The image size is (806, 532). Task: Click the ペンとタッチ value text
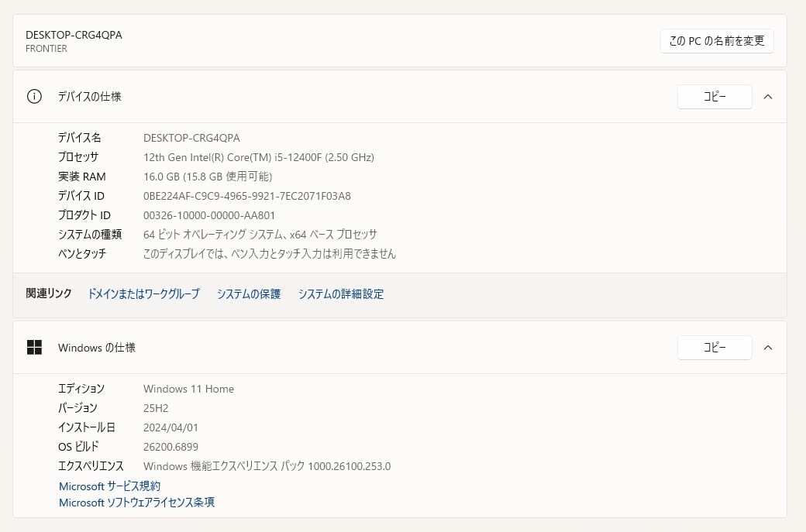coord(270,254)
